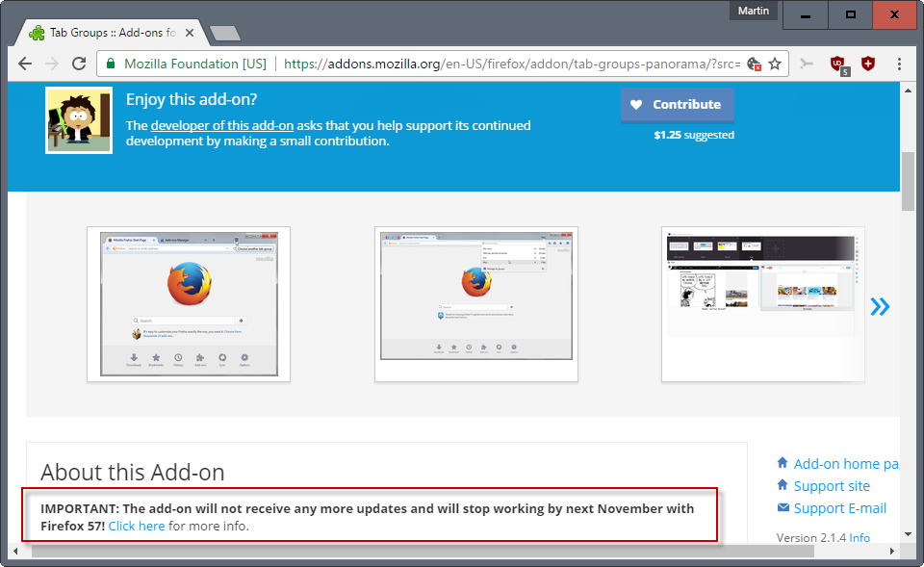
Task: Open the uBlock Origin extension icon
Action: [x=838, y=64]
